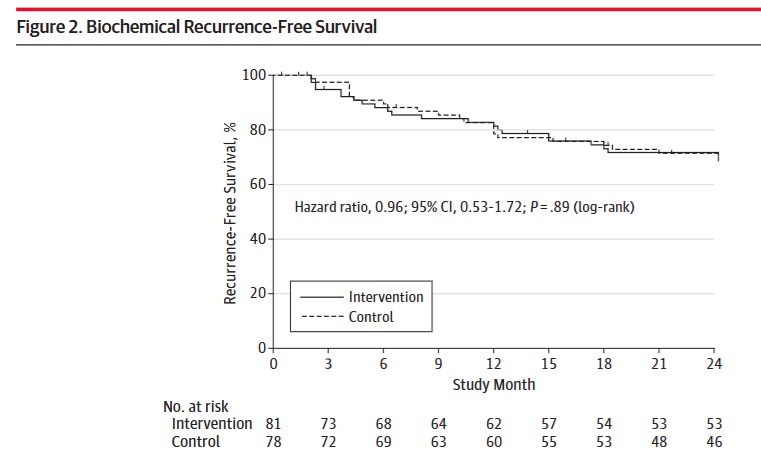Click the "Study Month" x-axis label

tap(493, 384)
